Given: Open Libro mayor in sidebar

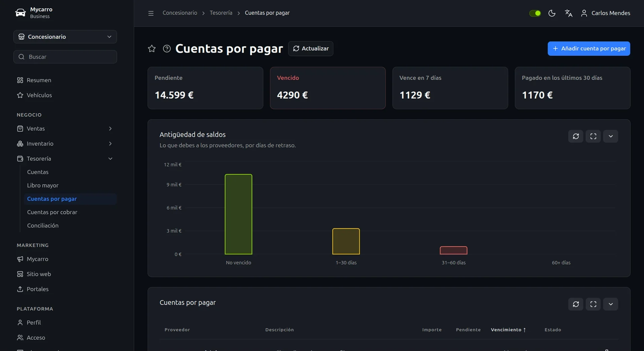Looking at the screenshot, I should 70,185.
